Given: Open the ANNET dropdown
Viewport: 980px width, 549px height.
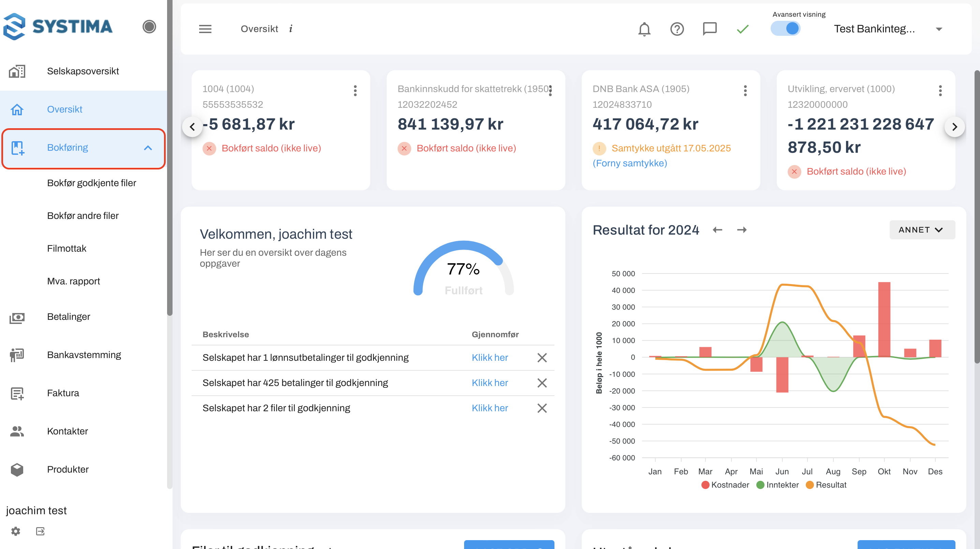Looking at the screenshot, I should click(x=921, y=230).
